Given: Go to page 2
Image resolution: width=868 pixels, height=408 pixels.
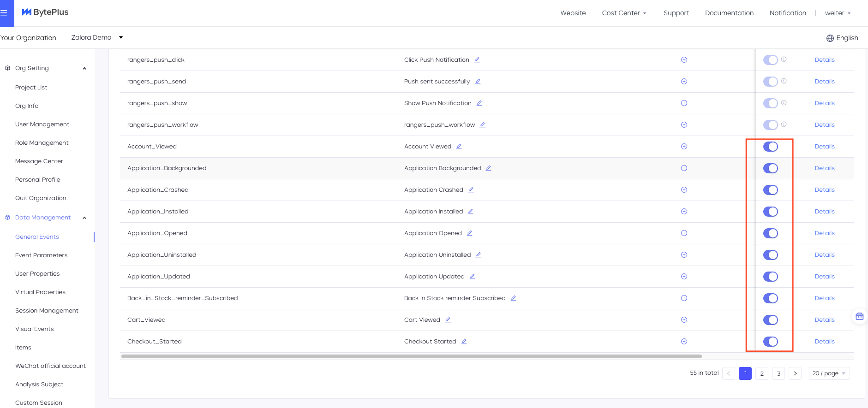Looking at the screenshot, I should click(762, 373).
